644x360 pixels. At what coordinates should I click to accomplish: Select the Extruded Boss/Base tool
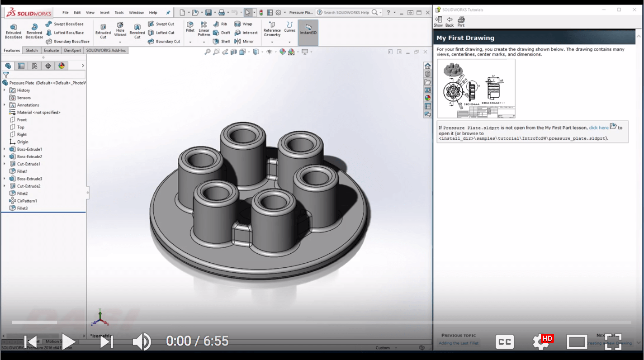(x=13, y=30)
